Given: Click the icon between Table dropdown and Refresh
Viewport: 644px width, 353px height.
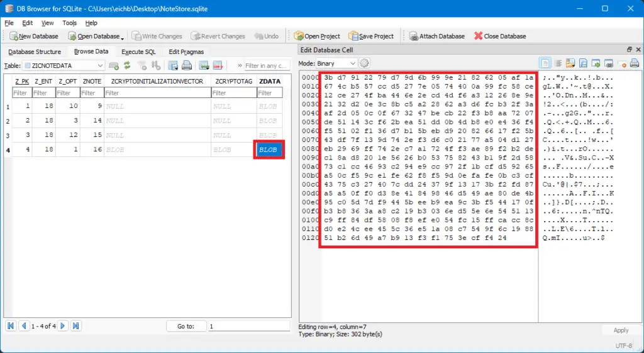Looking at the screenshot, I should point(114,65).
